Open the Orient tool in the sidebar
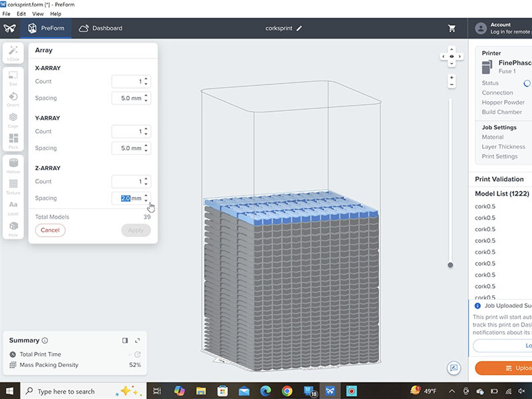This screenshot has width=532, height=399. (x=13, y=99)
